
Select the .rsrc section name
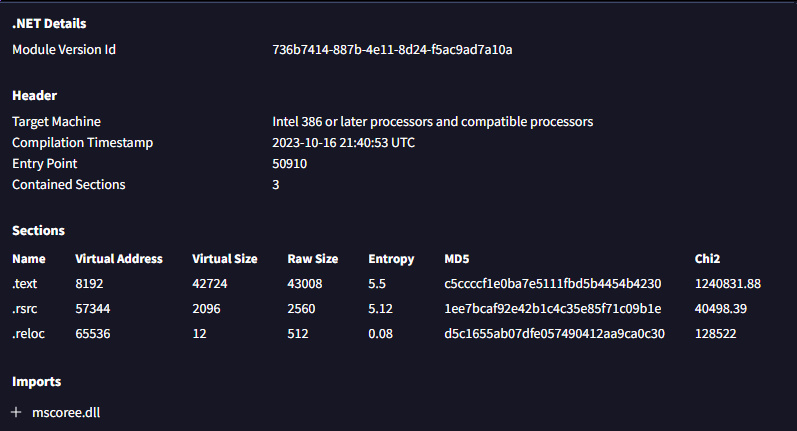pos(25,309)
